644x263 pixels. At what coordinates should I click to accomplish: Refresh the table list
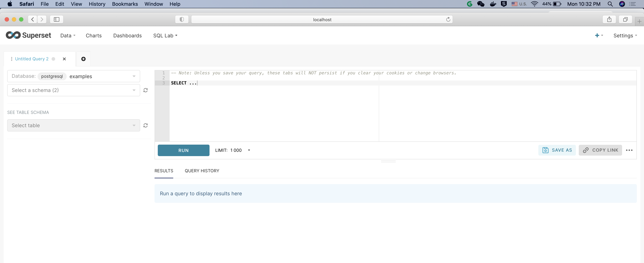146,125
